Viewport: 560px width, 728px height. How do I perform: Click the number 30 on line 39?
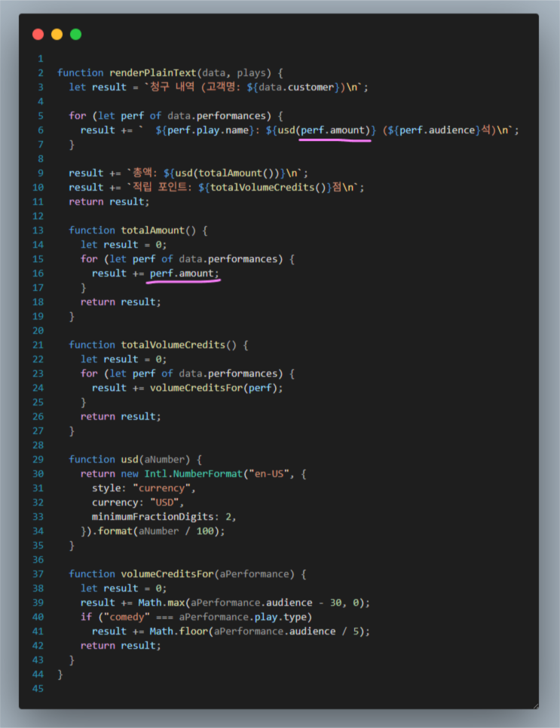(335, 603)
